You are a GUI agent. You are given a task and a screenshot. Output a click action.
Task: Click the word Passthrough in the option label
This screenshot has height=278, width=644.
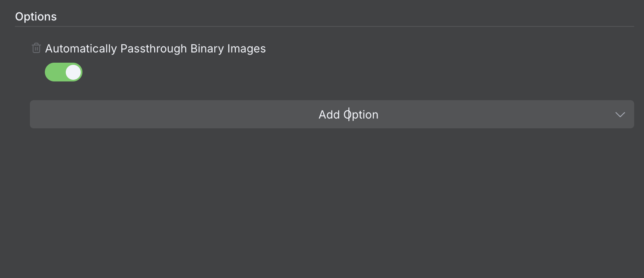[x=153, y=49]
